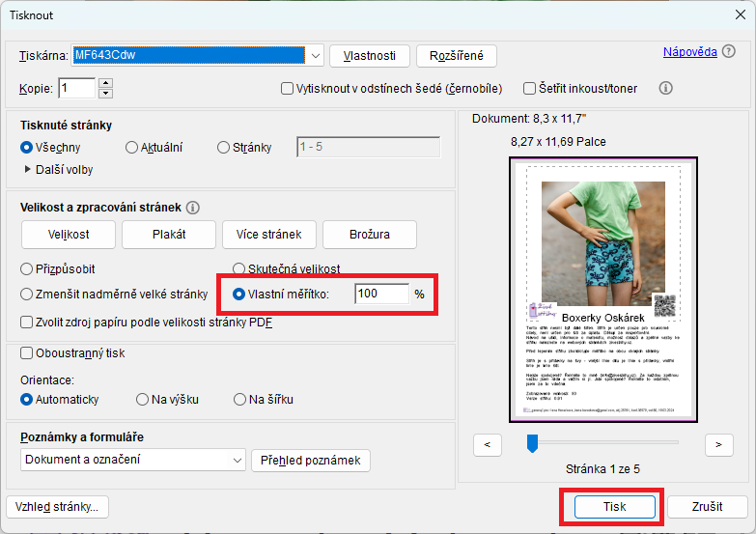Enable Vytisknout v odstínech šedé checkbox
Viewport: 756px width, 534px height.
pos(287,89)
